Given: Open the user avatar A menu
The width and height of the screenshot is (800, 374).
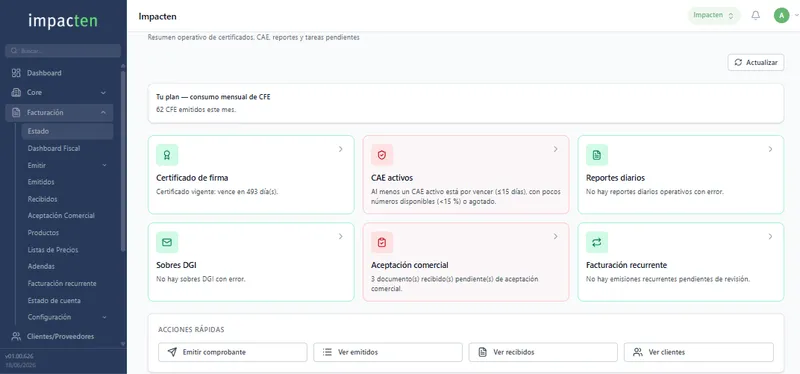Looking at the screenshot, I should (781, 15).
